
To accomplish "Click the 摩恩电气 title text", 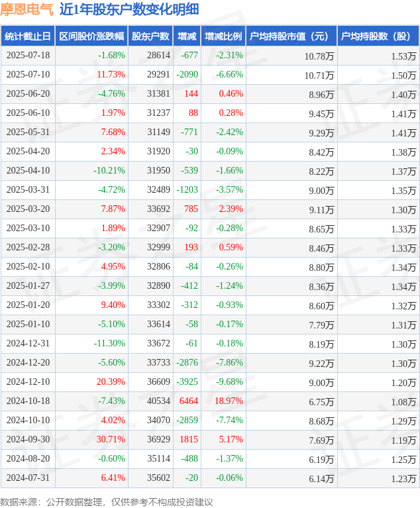I will coord(26,9).
